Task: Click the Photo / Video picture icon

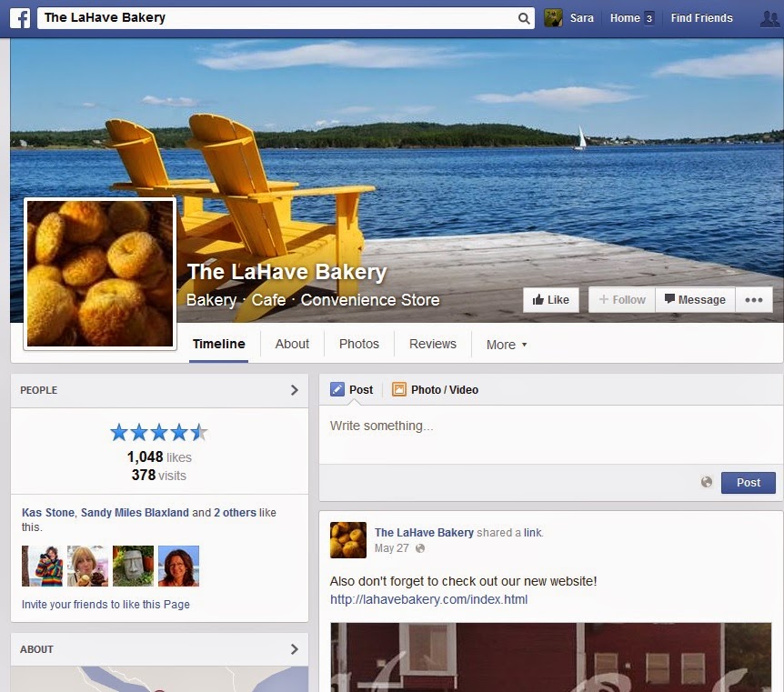Action: (x=399, y=389)
